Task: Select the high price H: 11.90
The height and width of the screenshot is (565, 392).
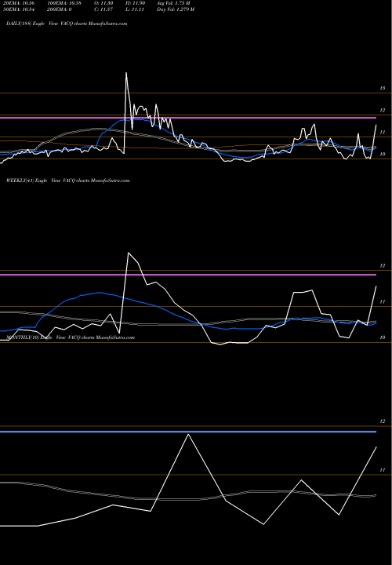Action: pyautogui.click(x=136, y=3)
